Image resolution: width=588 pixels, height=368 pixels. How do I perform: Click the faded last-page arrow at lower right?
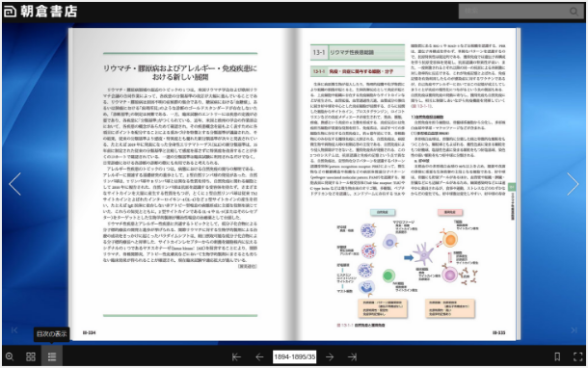(x=574, y=330)
